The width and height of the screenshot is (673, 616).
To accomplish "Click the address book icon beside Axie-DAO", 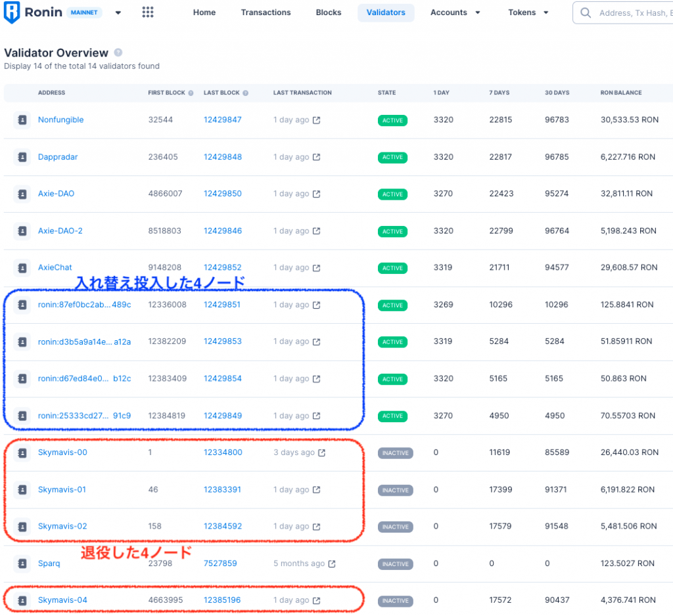I will point(22,194).
